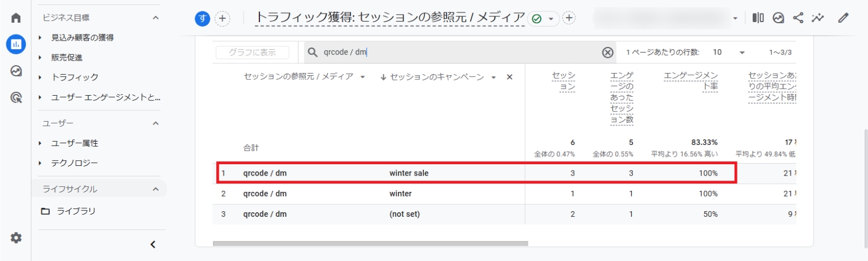The height and width of the screenshot is (261, 868).
Task: Clear the search box with the X icon
Action: tap(607, 53)
